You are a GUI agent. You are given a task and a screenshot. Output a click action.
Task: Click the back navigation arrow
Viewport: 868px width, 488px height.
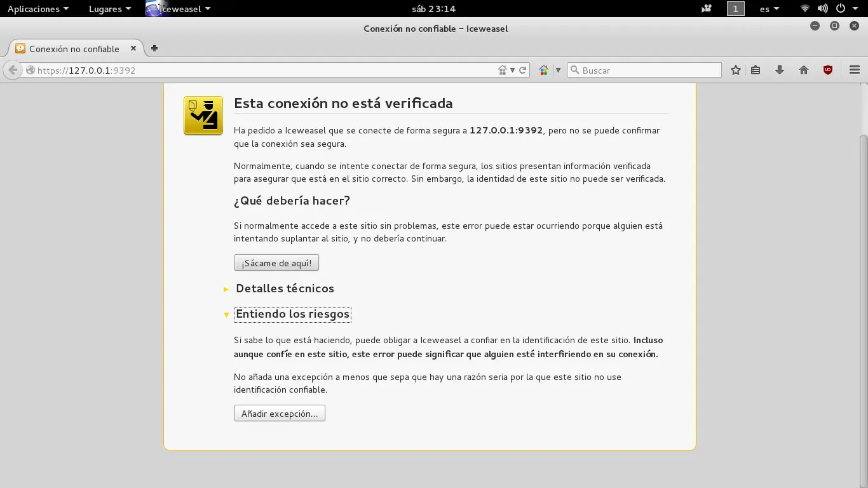pyautogui.click(x=13, y=70)
